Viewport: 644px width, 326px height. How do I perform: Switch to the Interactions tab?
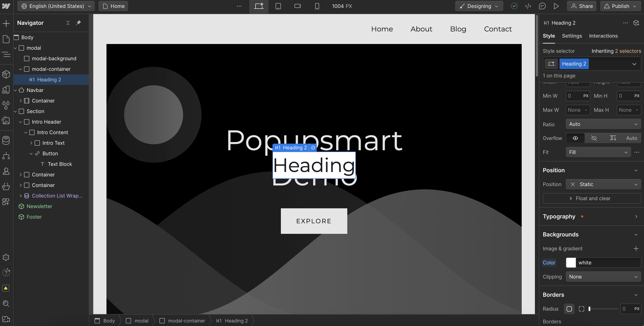click(x=603, y=36)
